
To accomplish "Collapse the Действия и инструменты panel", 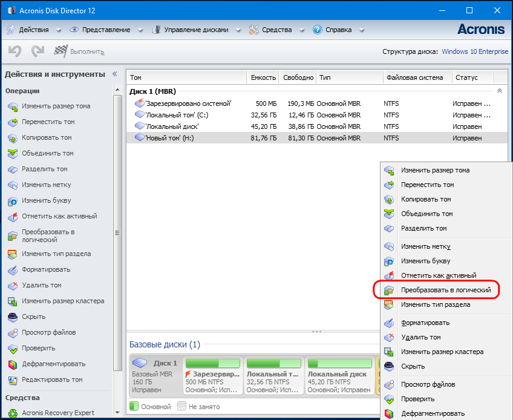I will pyautogui.click(x=114, y=74).
